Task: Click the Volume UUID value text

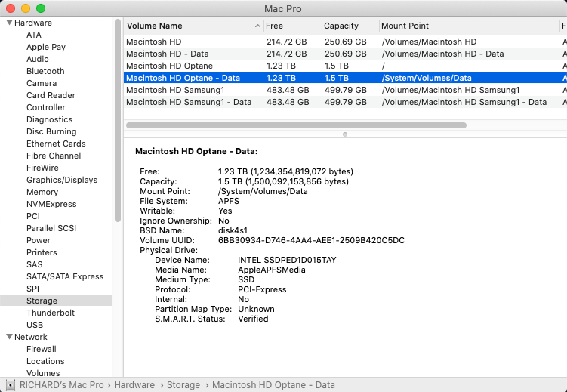Action: [311, 240]
